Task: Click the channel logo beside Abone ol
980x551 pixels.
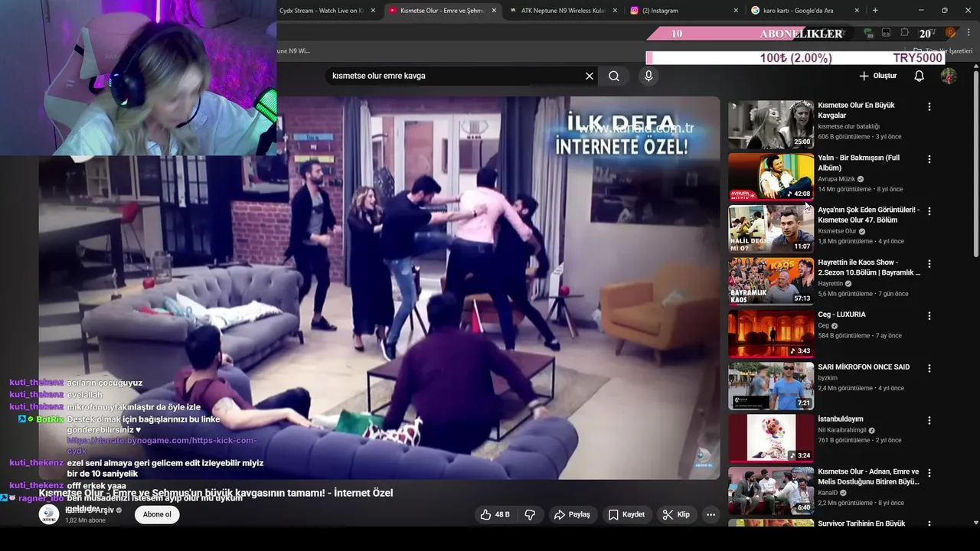Action: 49,514
